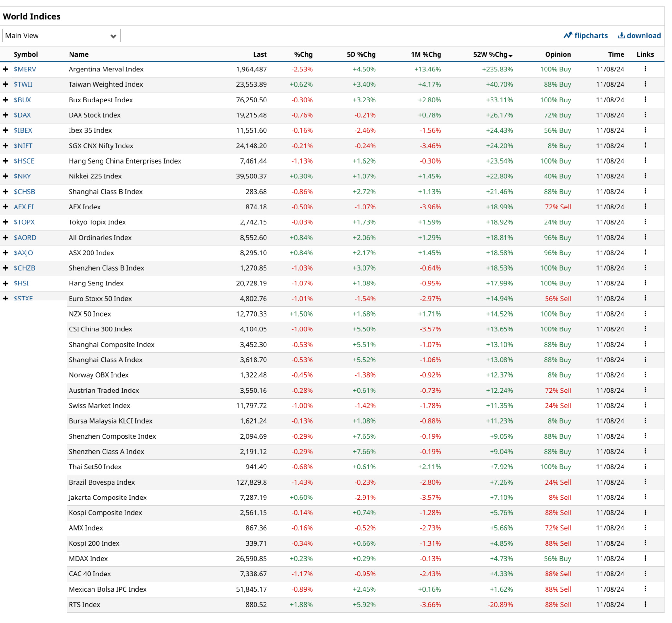Expand the $MERV row with plus icon
This screenshot has width=672, height=623.
[5, 69]
